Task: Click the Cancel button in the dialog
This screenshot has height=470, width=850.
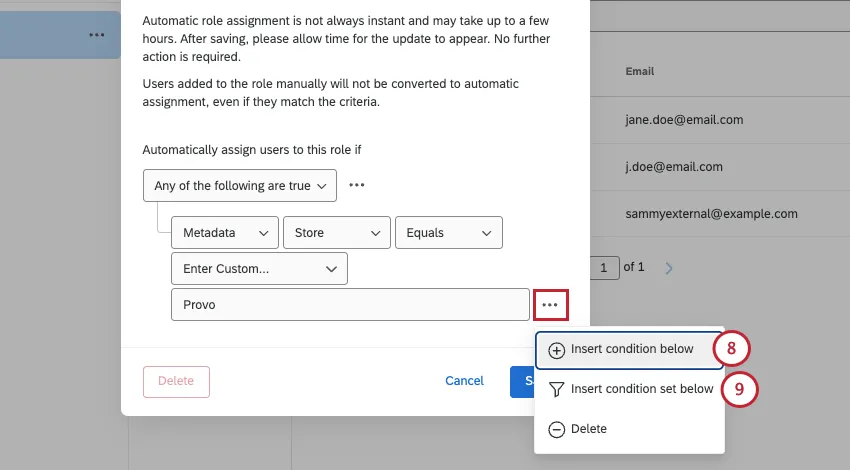Action: pyautogui.click(x=464, y=381)
